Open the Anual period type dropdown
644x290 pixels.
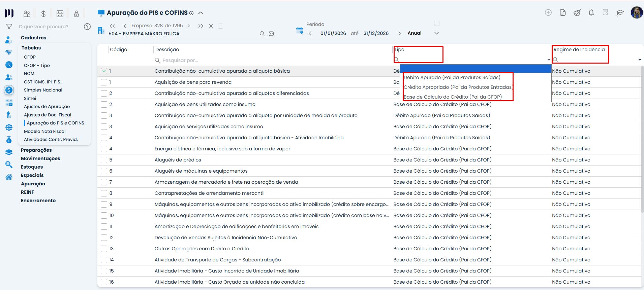423,33
